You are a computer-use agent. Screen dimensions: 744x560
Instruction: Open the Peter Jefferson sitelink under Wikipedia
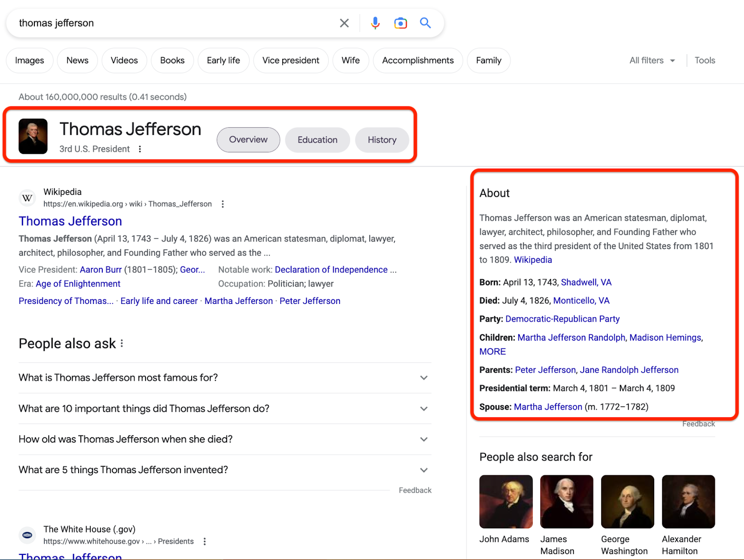click(x=310, y=301)
